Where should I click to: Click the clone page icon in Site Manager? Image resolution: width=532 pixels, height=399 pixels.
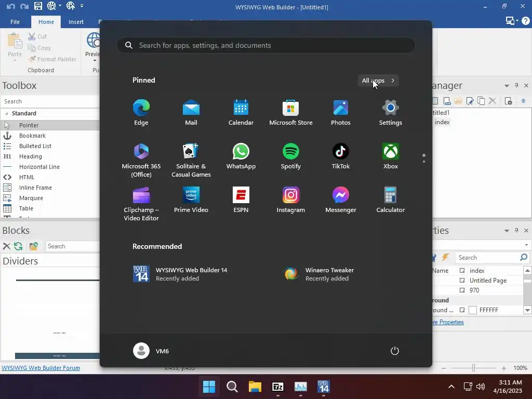(481, 101)
